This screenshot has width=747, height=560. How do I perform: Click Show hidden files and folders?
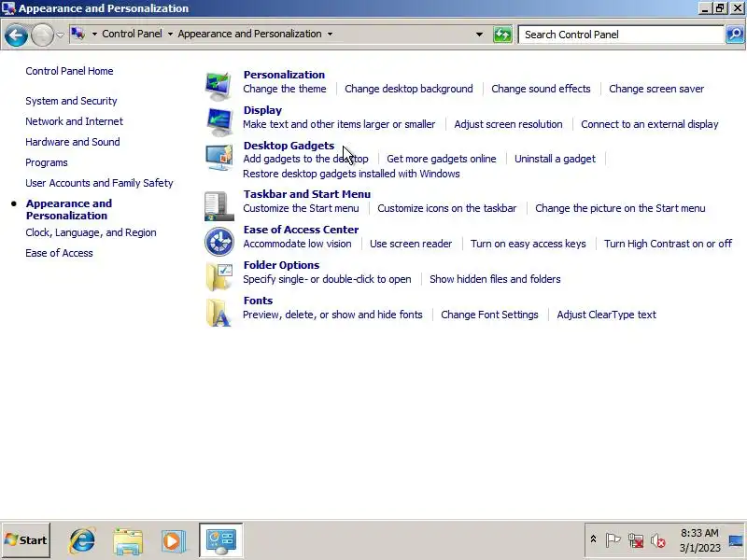[x=495, y=279]
